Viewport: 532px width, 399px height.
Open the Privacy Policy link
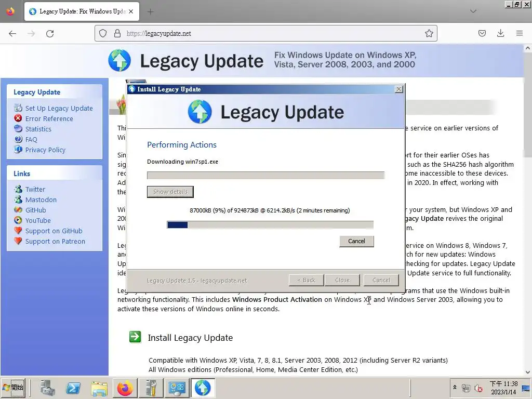pyautogui.click(x=46, y=150)
